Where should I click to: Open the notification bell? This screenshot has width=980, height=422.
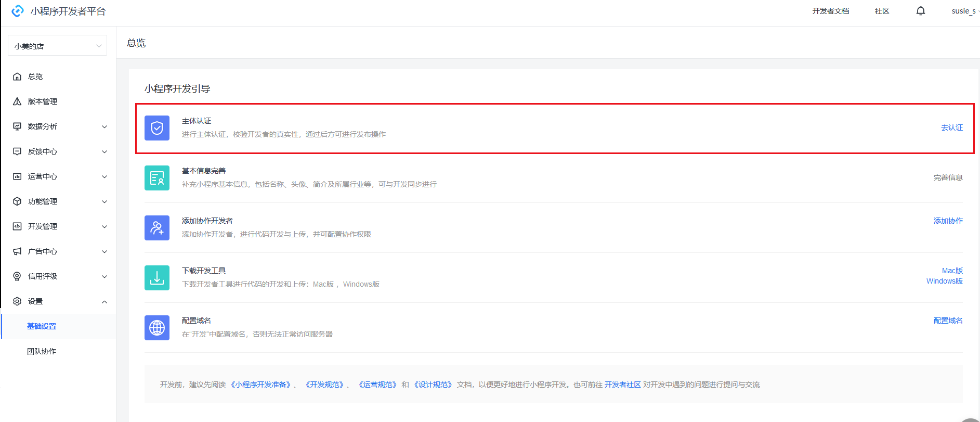point(921,11)
